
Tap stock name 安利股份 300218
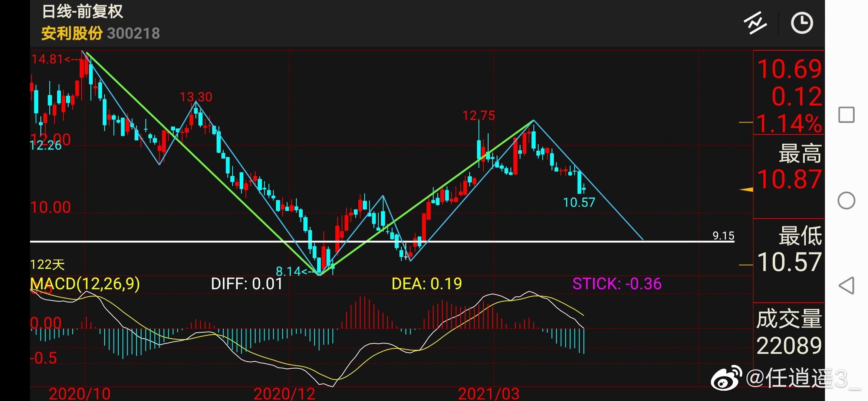coord(101,33)
